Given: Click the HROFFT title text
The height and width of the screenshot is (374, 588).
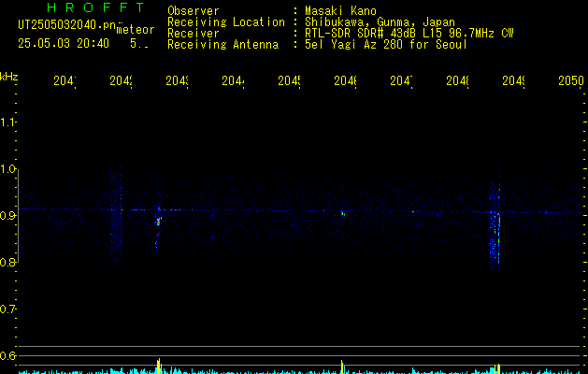Looking at the screenshot, I should 95,7.
